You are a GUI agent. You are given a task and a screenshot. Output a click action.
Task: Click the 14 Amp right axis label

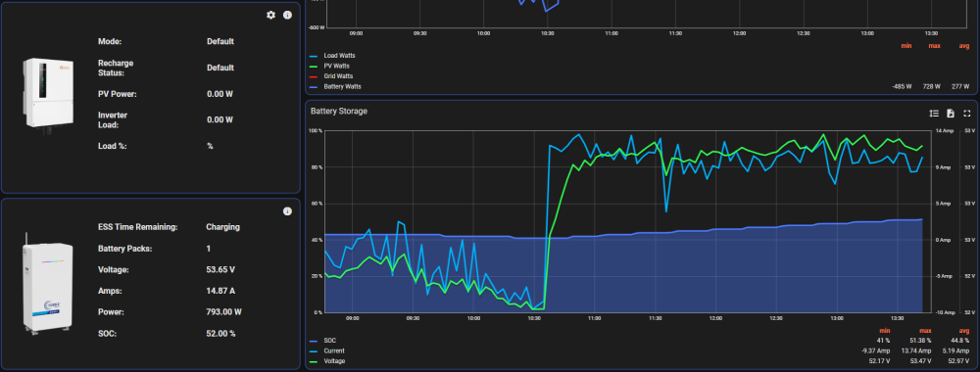point(944,131)
